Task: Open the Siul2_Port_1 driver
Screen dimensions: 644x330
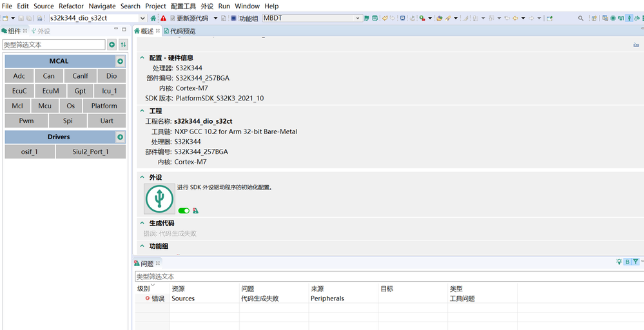Action: [91, 151]
